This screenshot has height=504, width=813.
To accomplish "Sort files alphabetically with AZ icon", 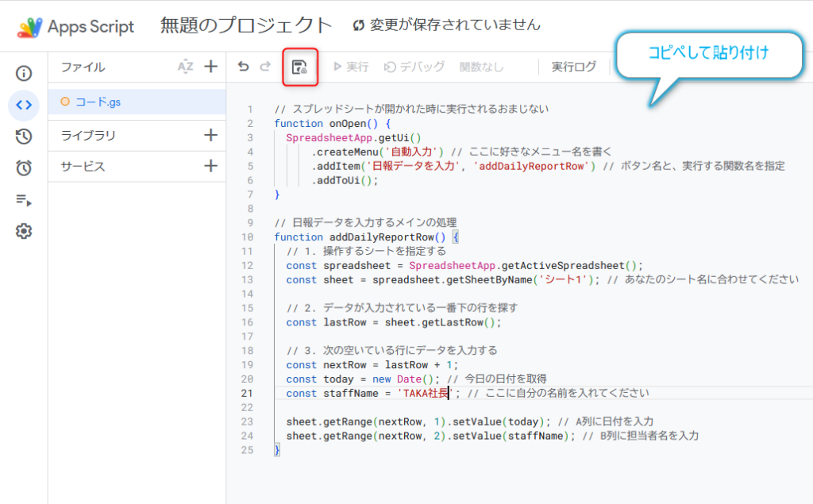I will coord(186,67).
